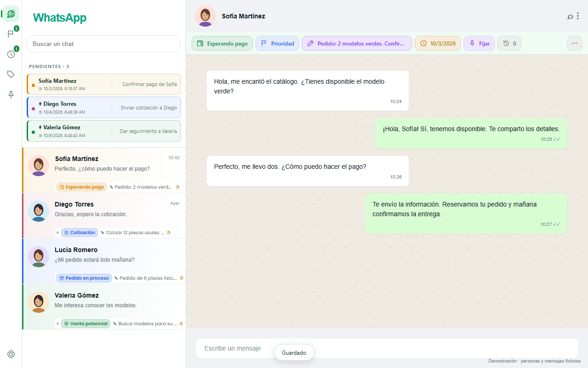Viewport: 588px width, 368px height.
Task: Open Diego Torres pending reminder card
Action: pos(104,108)
